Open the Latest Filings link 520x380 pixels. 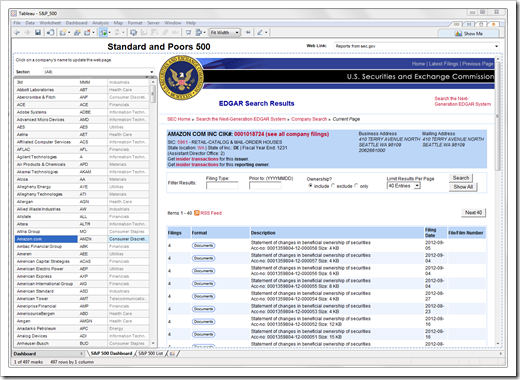(444, 64)
